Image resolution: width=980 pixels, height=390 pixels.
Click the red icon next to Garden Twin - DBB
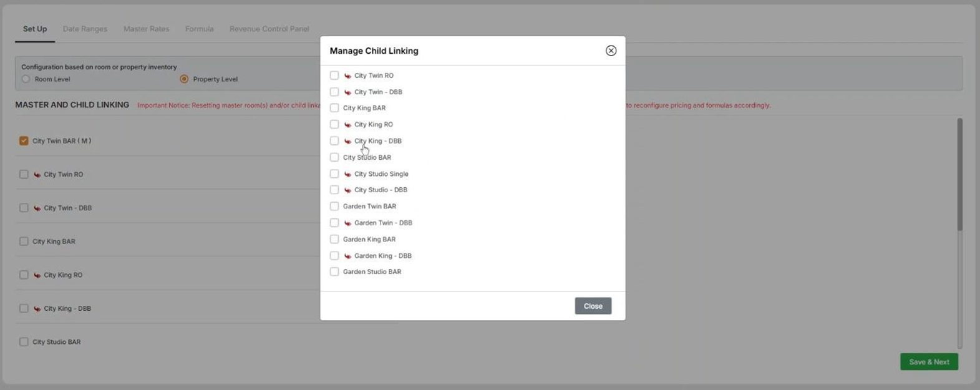pyautogui.click(x=347, y=223)
